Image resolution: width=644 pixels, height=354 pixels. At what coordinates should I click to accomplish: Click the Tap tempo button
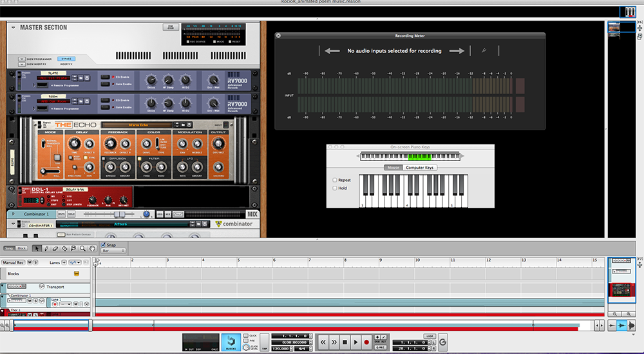point(265,342)
